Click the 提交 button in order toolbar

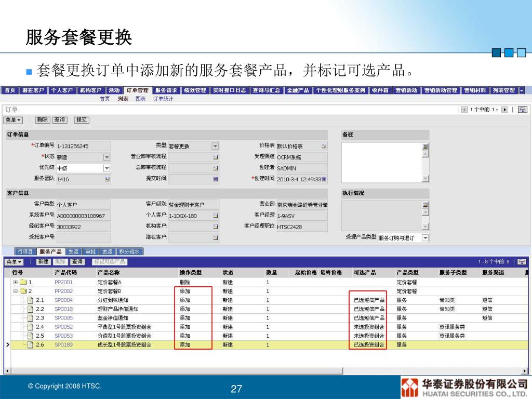point(82,120)
